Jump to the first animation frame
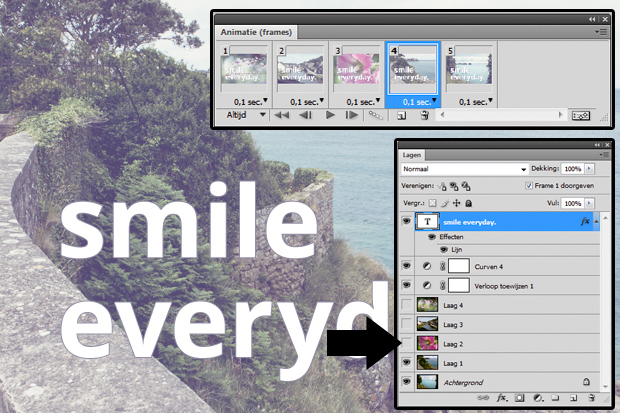The height and width of the screenshot is (413, 620). point(282,115)
